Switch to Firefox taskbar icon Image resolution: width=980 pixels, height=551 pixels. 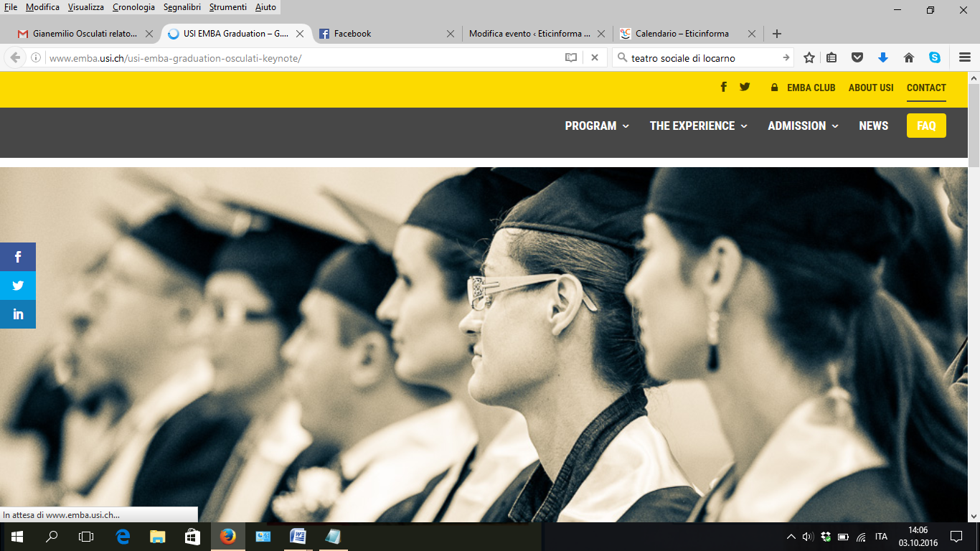228,537
